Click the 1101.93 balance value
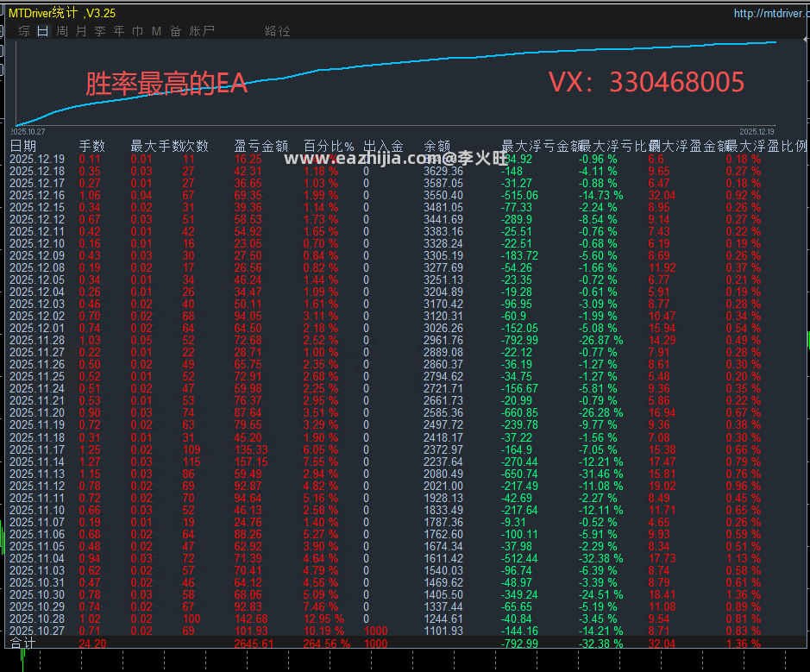The height and width of the screenshot is (672, 810). tap(443, 631)
